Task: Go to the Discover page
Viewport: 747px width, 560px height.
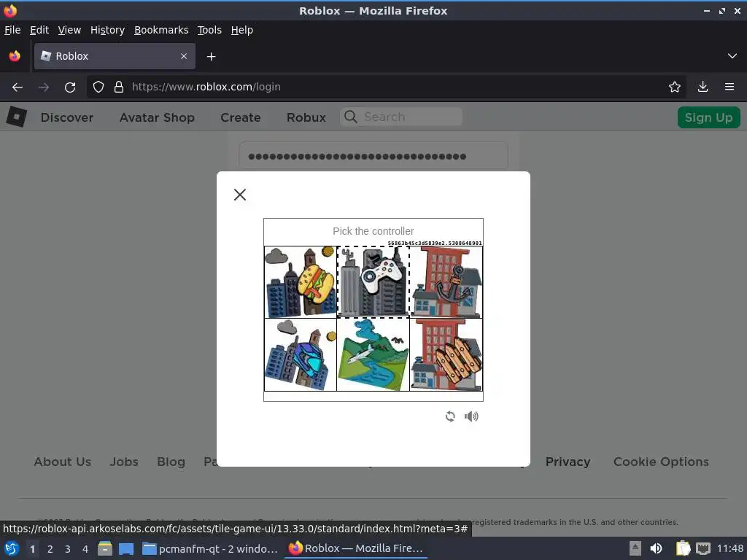Action: pyautogui.click(x=66, y=117)
